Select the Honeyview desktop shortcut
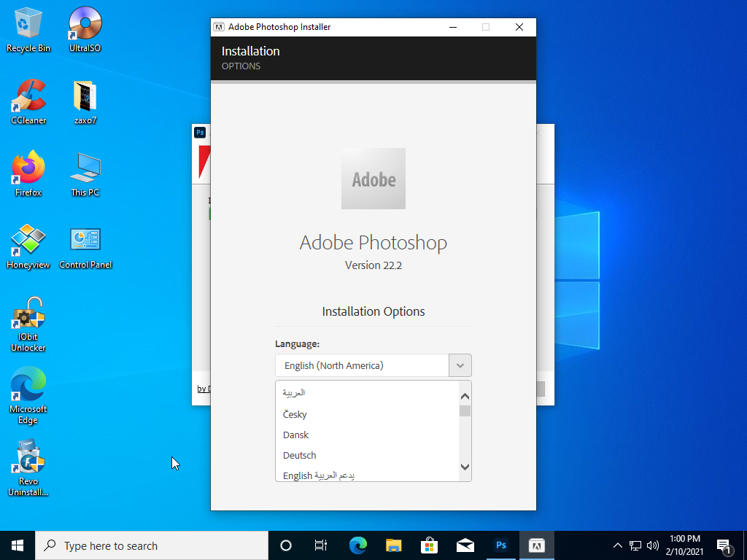 (28, 246)
